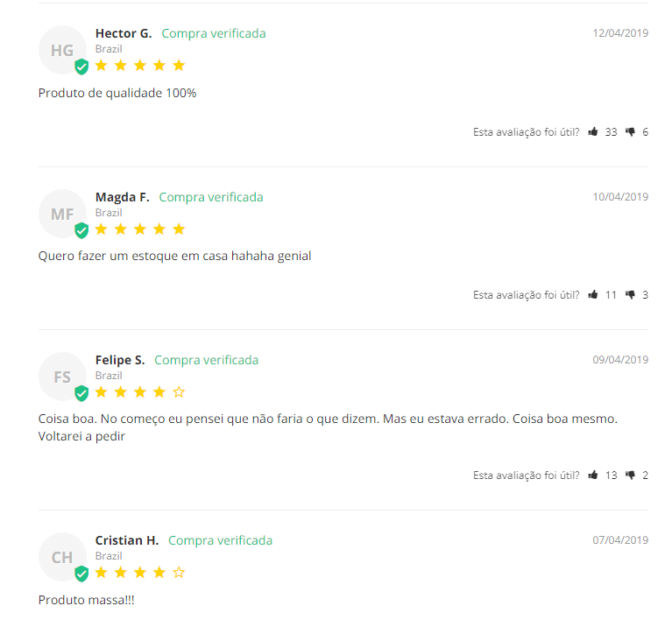Click 'Compra verificada' beside Magda F.

point(211,197)
